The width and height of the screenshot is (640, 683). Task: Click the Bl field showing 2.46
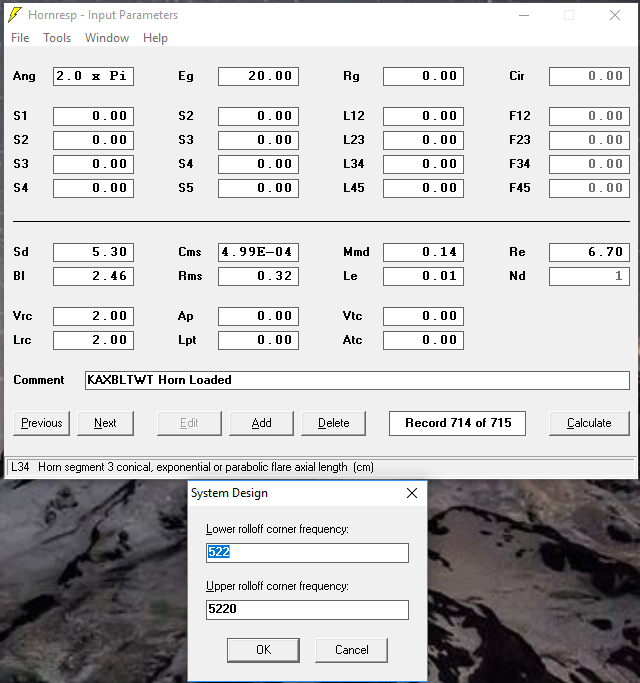click(x=93, y=276)
